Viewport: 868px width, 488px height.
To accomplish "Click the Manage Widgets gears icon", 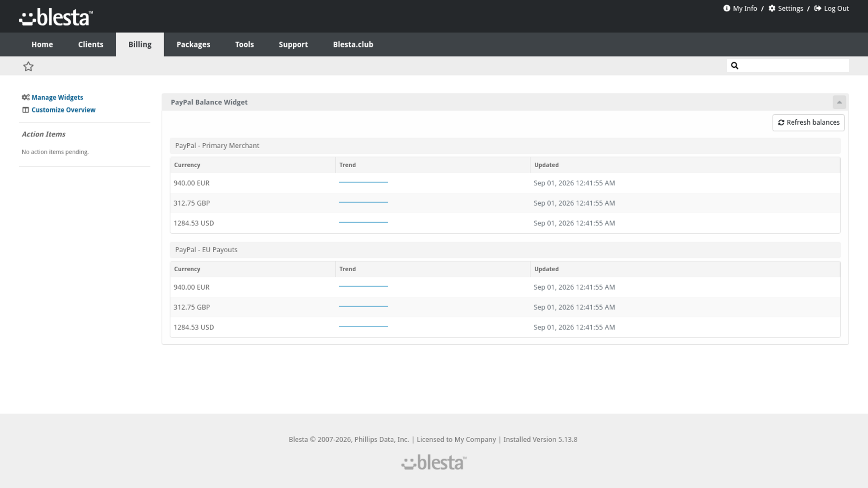I will pos(26,97).
